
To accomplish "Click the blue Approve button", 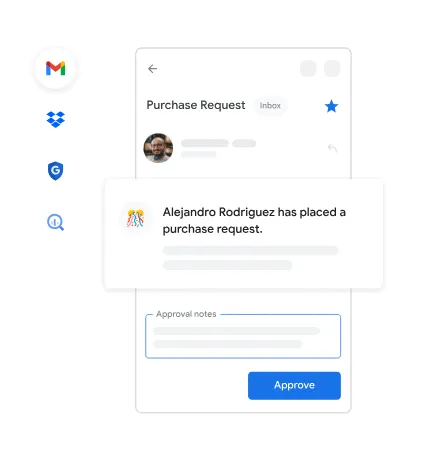I will pyautogui.click(x=294, y=386).
